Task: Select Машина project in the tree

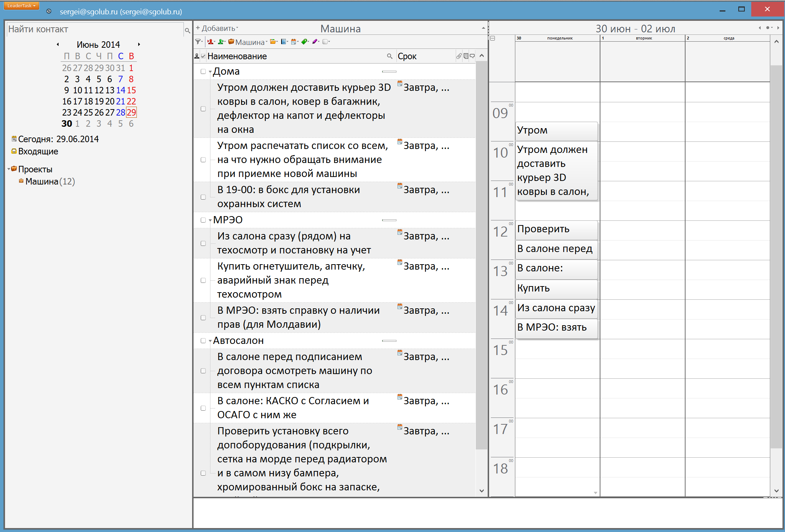Action: [x=42, y=182]
